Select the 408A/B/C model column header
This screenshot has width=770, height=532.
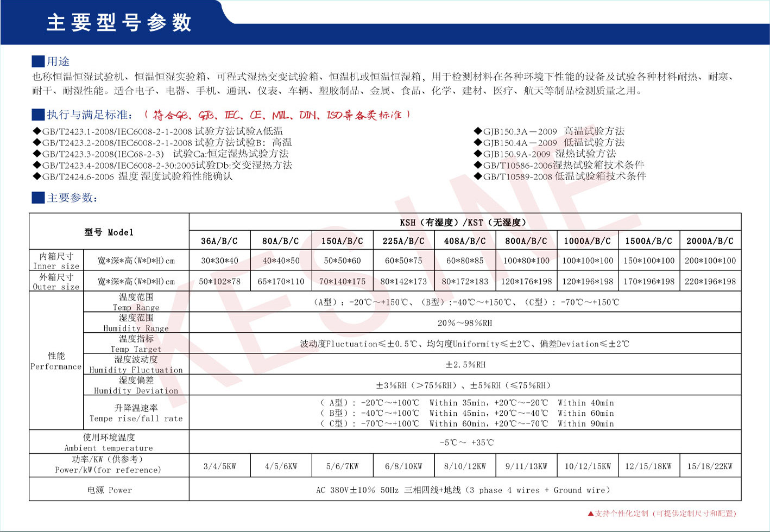465,241
